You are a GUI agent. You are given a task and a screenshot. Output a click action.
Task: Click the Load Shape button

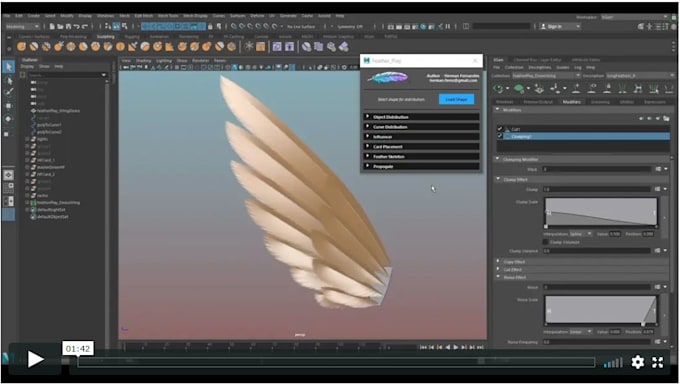456,99
